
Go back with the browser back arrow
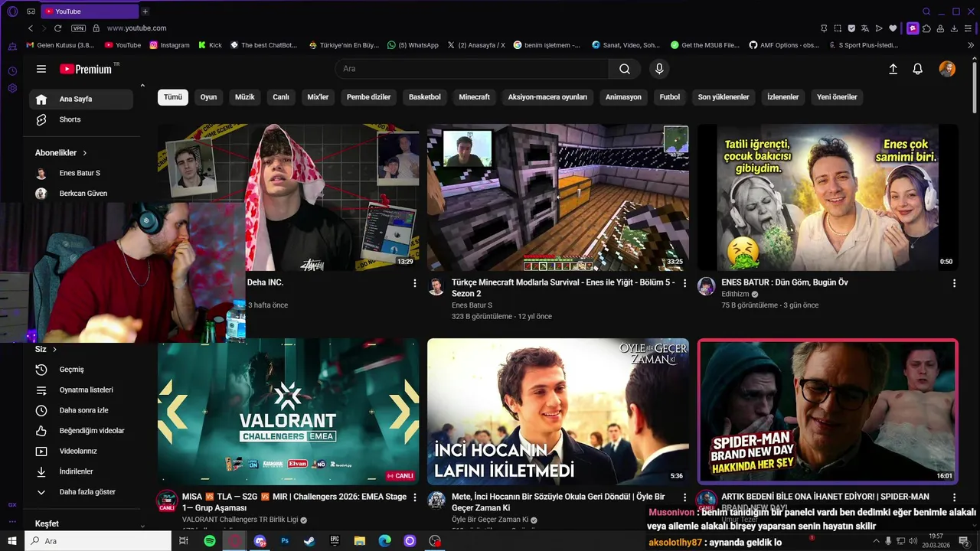coord(31,28)
